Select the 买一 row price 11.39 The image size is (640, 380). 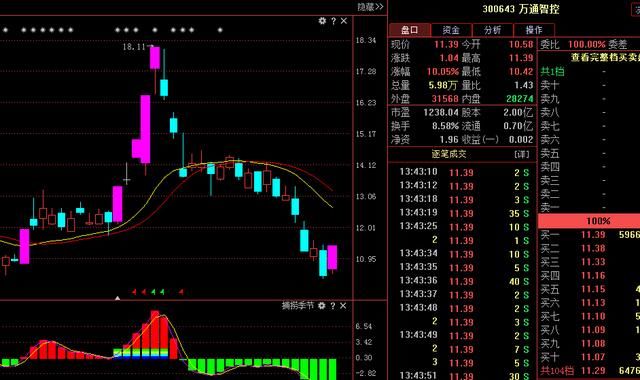tap(593, 235)
